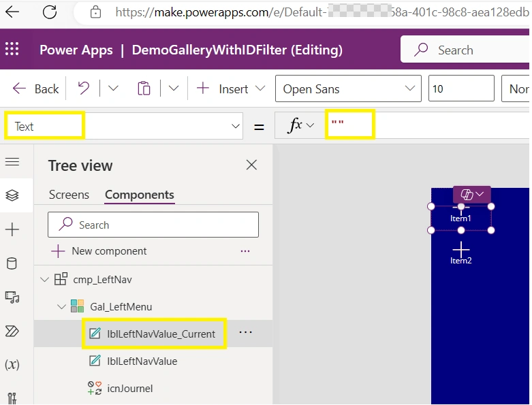The width and height of the screenshot is (532, 405).
Task: View site info lock icon
Action: coord(95,12)
